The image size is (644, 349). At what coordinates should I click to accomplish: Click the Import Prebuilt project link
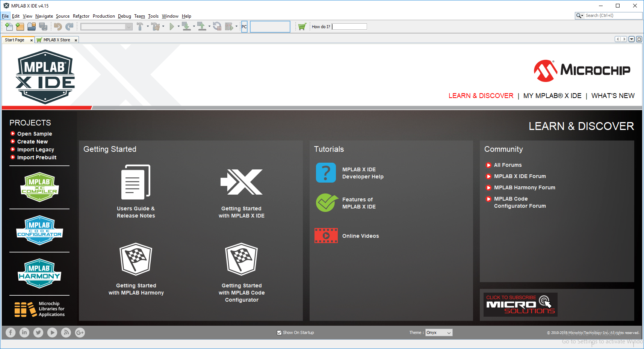coord(37,157)
